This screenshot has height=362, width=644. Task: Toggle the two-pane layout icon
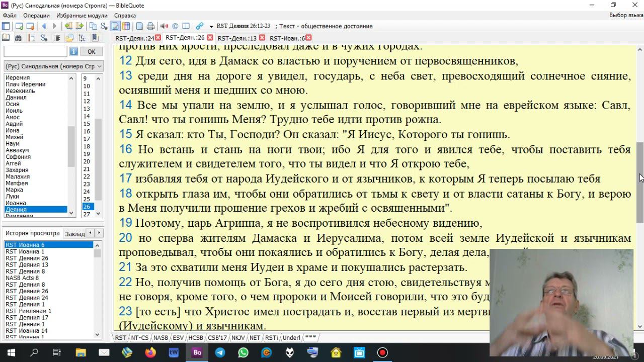186,26
